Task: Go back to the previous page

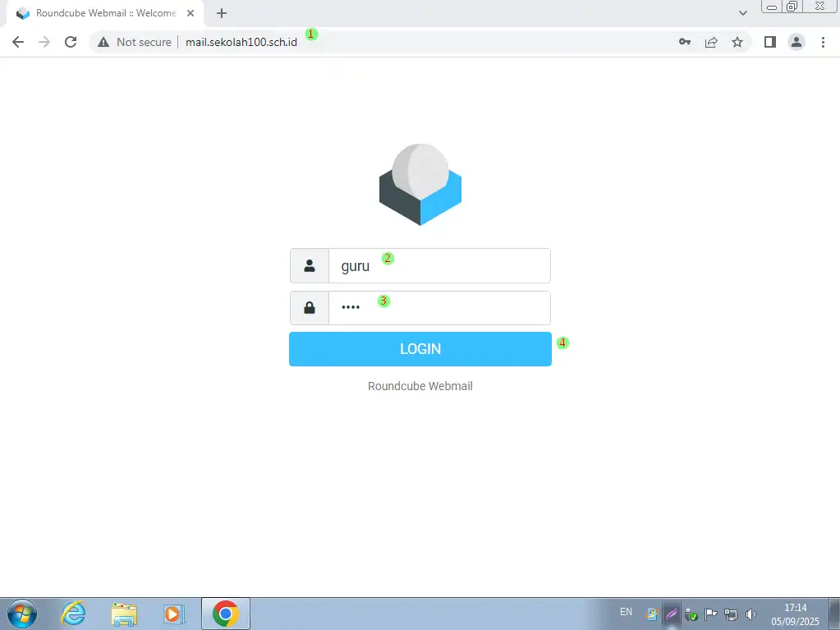Action: coord(18,42)
